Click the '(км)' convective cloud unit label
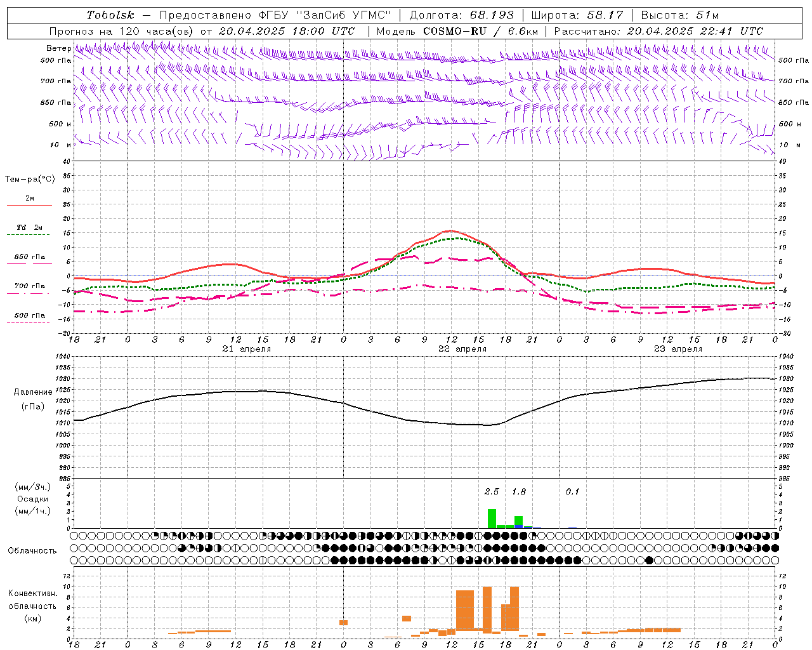Screen dimensions: 812x650 point(32,618)
